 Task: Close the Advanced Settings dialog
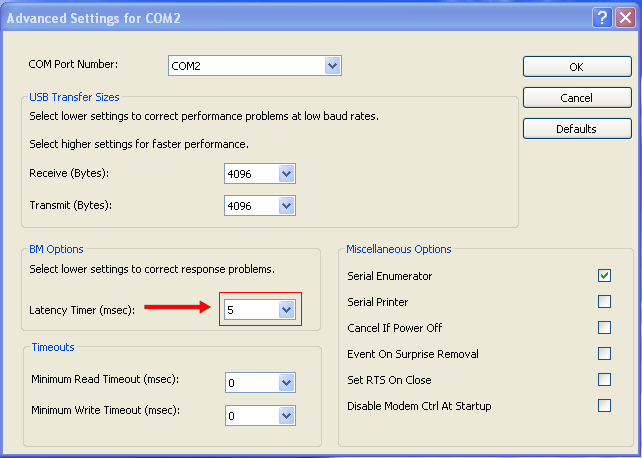pyautogui.click(x=624, y=18)
